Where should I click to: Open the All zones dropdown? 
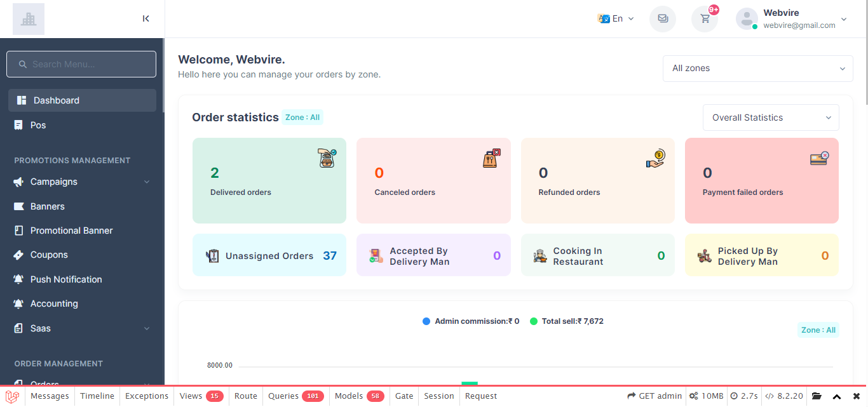757,69
